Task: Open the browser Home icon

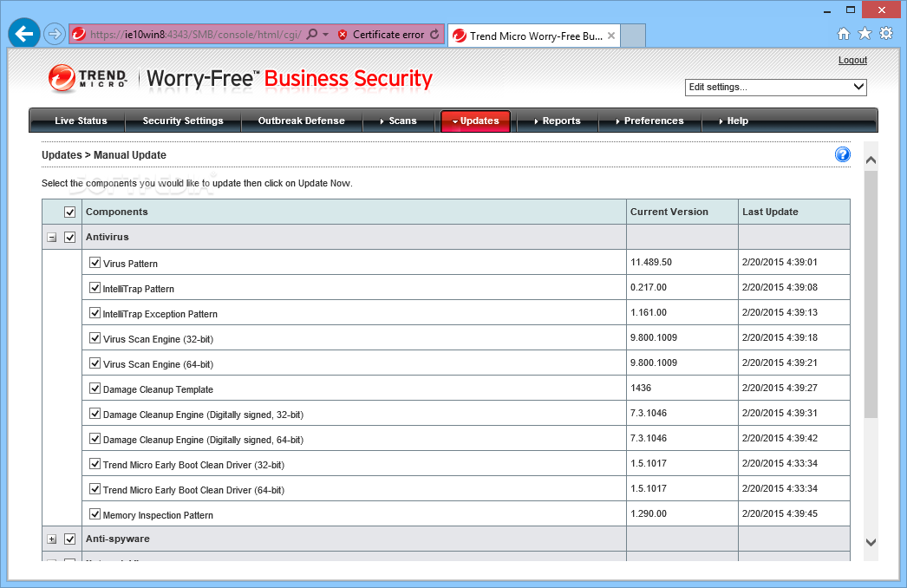Action: point(844,34)
